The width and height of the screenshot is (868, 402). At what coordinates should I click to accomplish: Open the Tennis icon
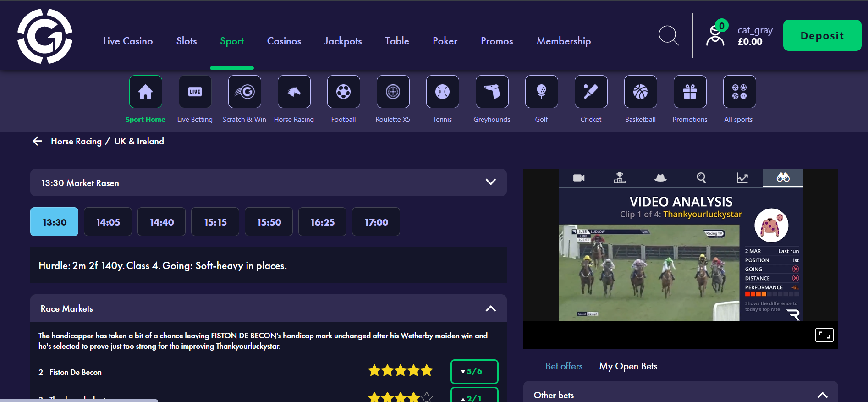tap(443, 92)
